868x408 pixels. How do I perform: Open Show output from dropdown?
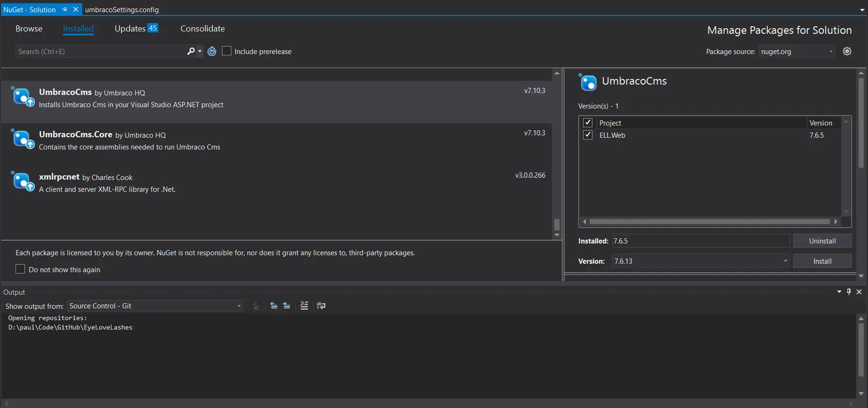coord(155,306)
